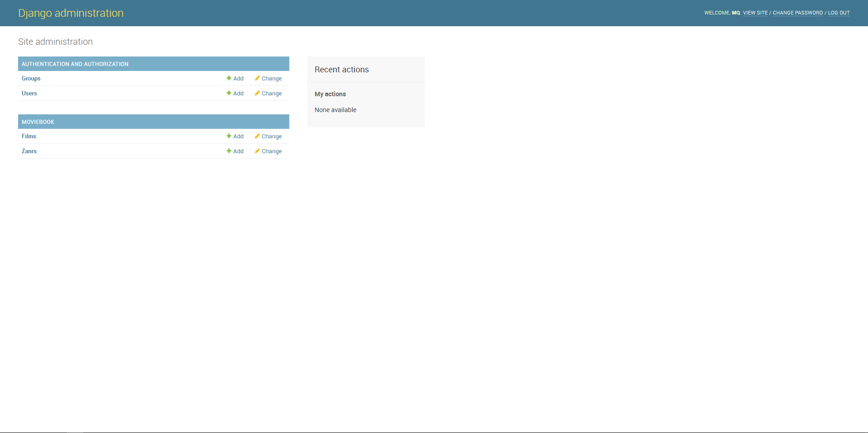Screen dimensions: 868x433
Task: Click the green plus icon for Zanrs
Action: point(229,151)
